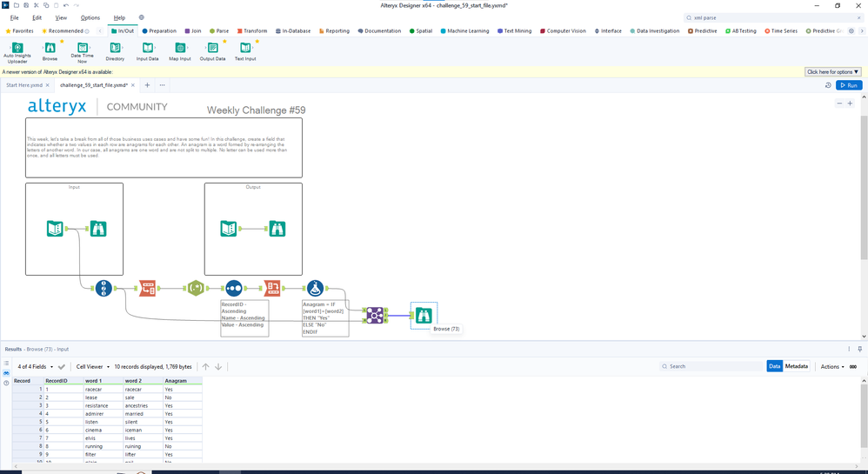Switch results to Metadata view

coord(796,366)
